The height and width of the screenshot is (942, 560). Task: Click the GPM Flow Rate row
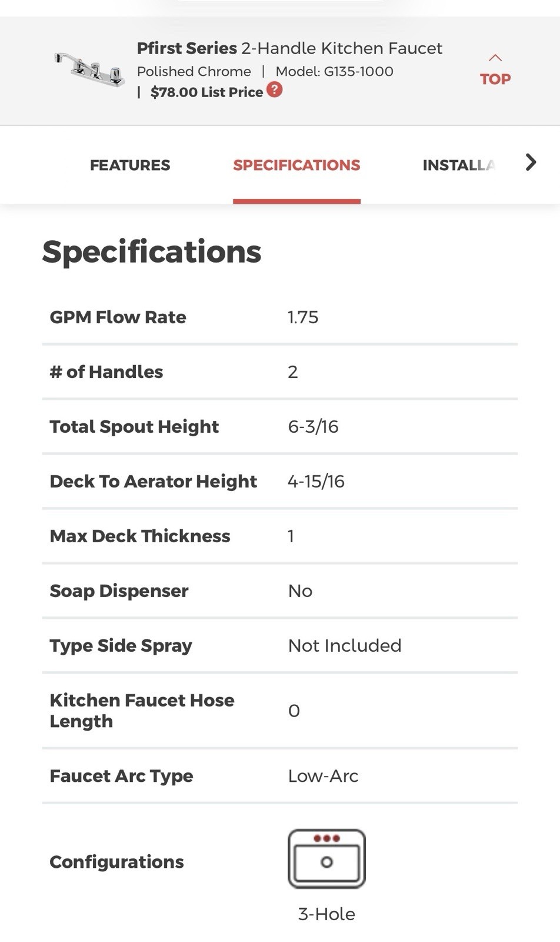click(280, 317)
